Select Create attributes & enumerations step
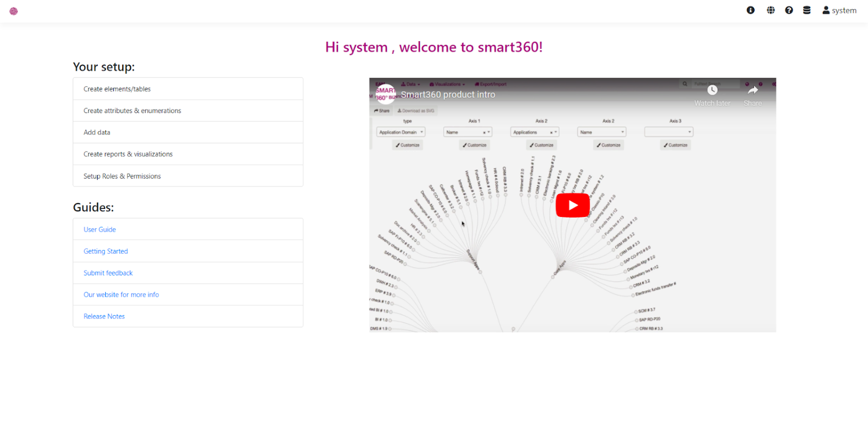 (x=188, y=111)
